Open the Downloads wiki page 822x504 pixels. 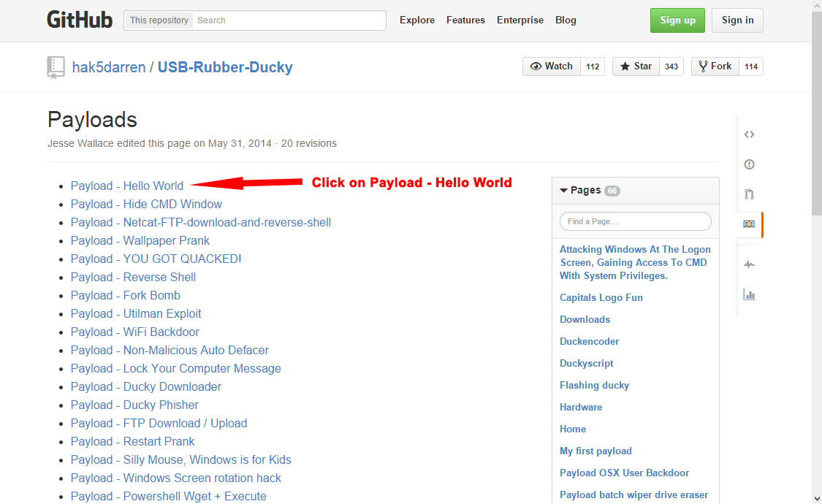click(x=585, y=320)
